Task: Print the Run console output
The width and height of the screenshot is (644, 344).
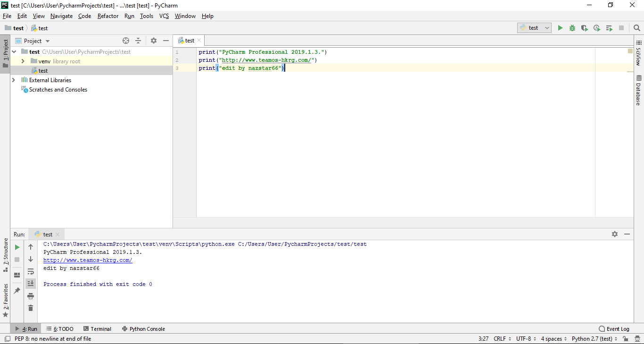Action: (x=31, y=296)
